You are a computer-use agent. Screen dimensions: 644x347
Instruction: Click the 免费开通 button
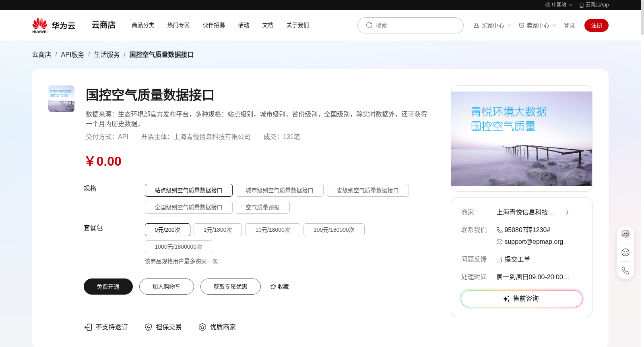(108, 287)
